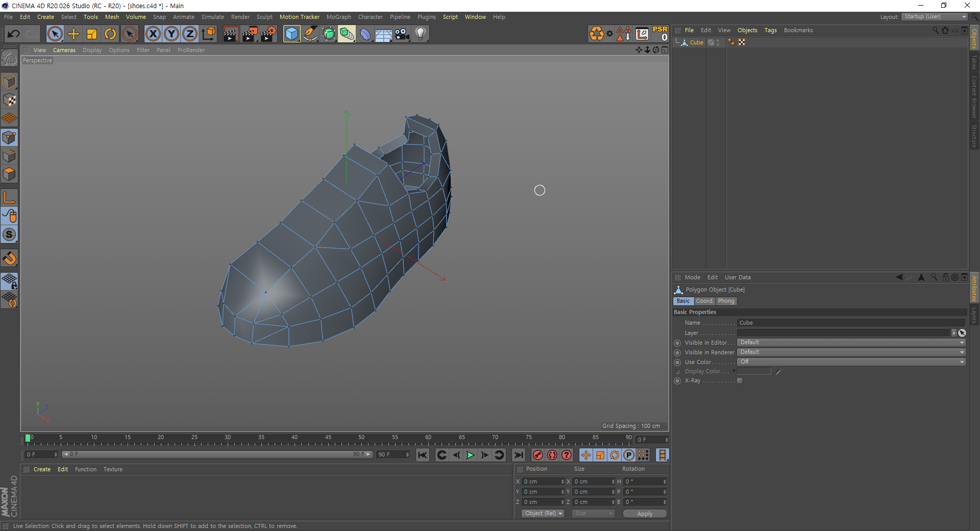The image size is (980, 531).
Task: Open the Visible in Editor dropdown
Action: (851, 343)
